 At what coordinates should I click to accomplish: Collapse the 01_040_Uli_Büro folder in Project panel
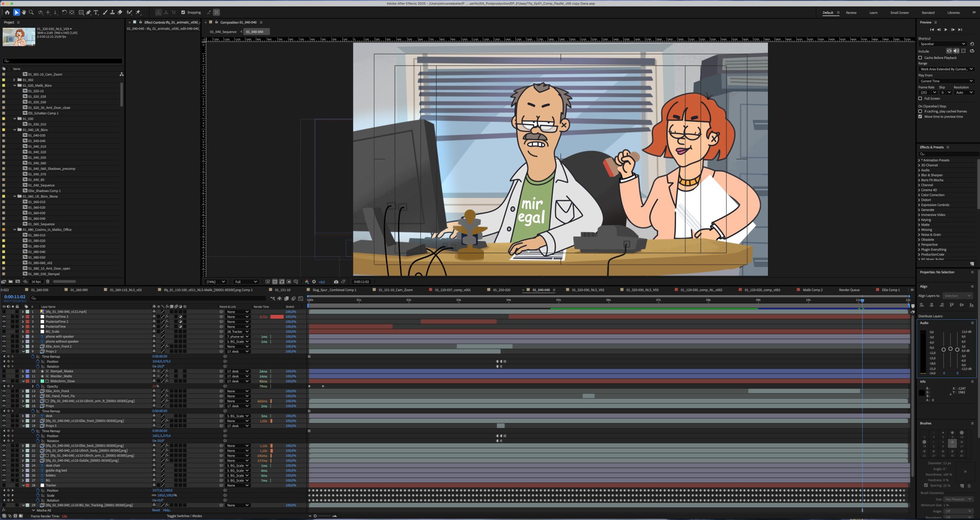15,129
